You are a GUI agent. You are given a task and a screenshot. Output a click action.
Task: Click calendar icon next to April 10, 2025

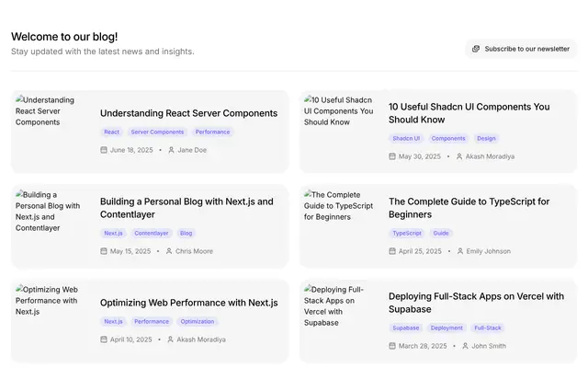tap(104, 339)
